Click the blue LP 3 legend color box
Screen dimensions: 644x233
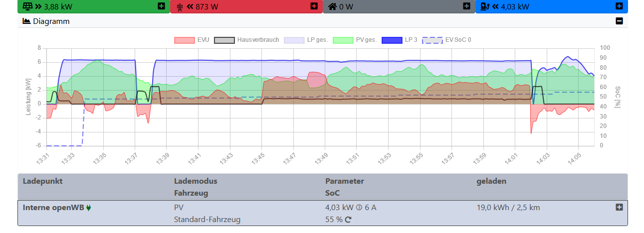392,40
